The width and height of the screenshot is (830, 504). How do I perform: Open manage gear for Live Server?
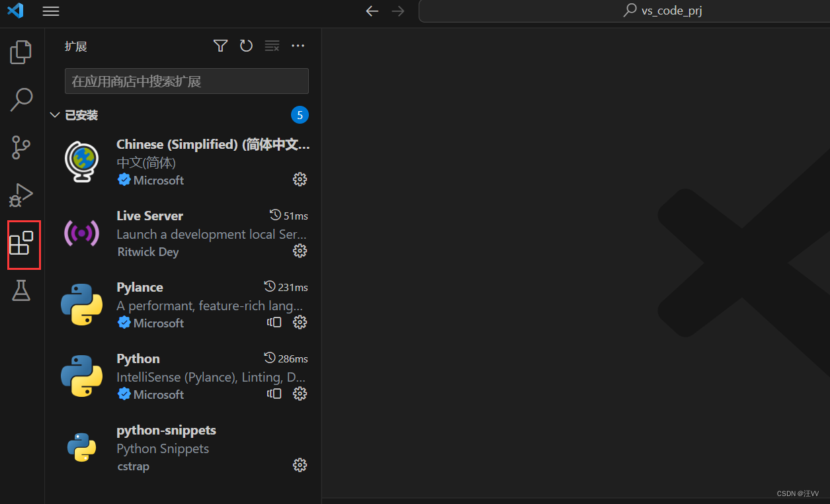[x=300, y=251]
